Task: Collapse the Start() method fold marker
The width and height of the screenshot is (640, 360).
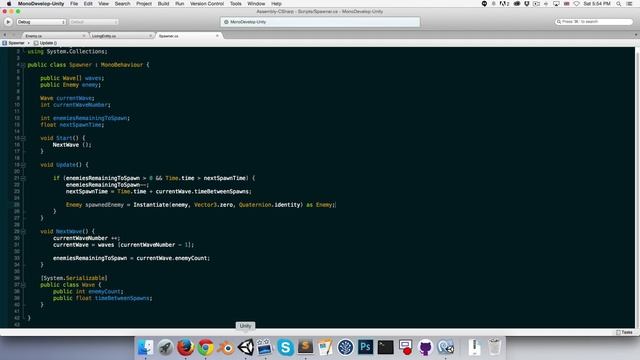Action: tap(23, 138)
